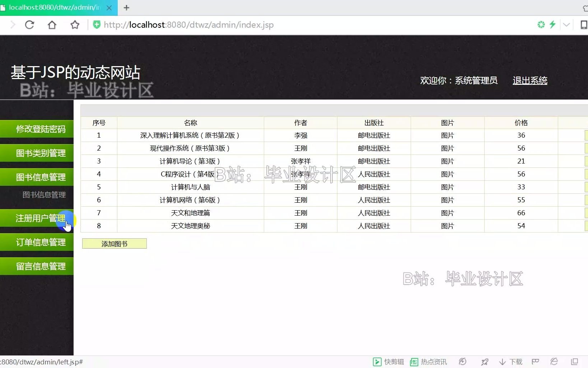Viewport: 588px width, 368px height.
Task: Select book title 天文地理奥秘
Action: click(x=190, y=226)
